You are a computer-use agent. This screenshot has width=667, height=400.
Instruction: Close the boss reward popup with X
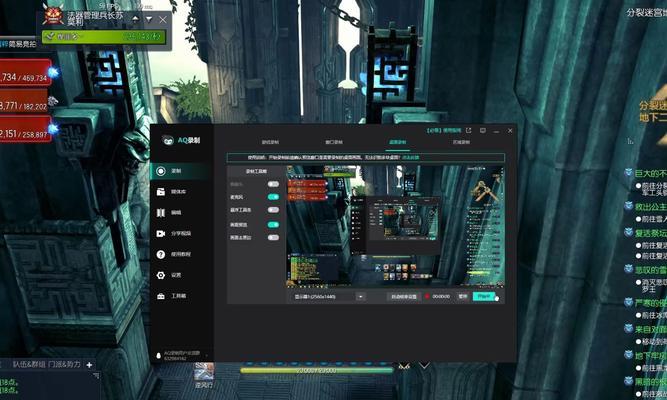click(163, 20)
